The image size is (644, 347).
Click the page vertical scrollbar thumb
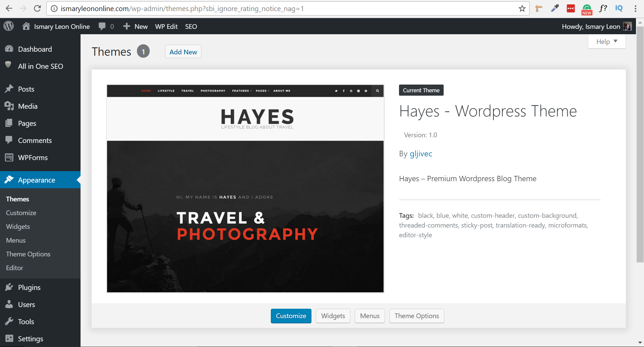[x=640, y=144]
